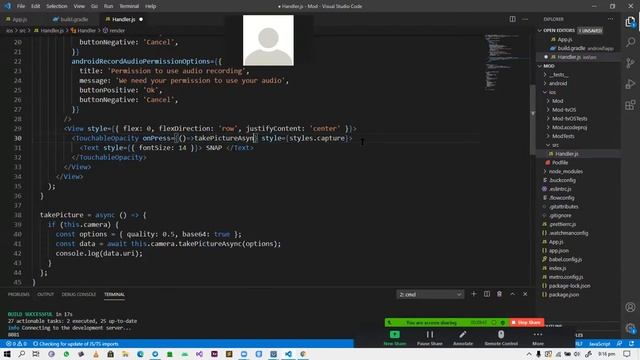Switch to the Problems panel tab

[19, 294]
